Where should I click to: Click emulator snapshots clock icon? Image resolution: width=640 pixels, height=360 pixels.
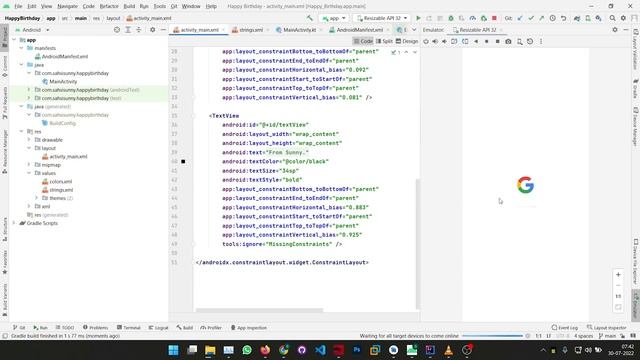click(x=530, y=41)
